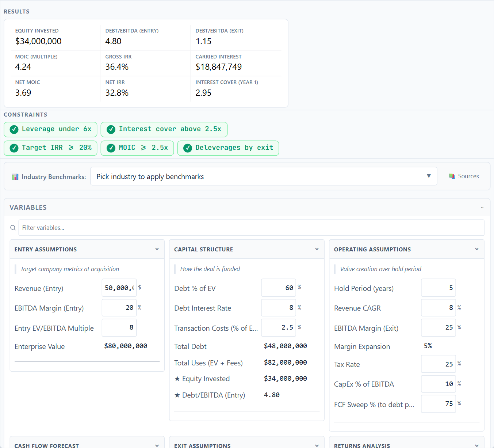Click the CapEx % of EBITDA input field
The image size is (494, 448).
(x=438, y=384)
